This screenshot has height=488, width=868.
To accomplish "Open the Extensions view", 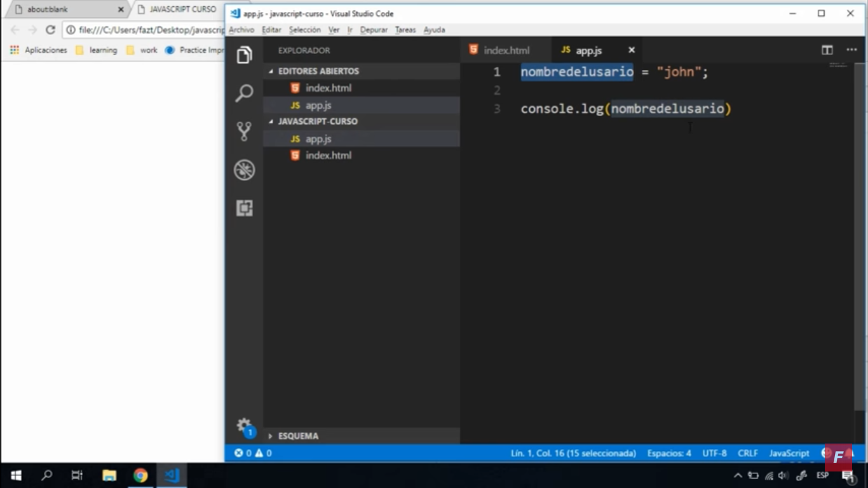I will [x=245, y=208].
